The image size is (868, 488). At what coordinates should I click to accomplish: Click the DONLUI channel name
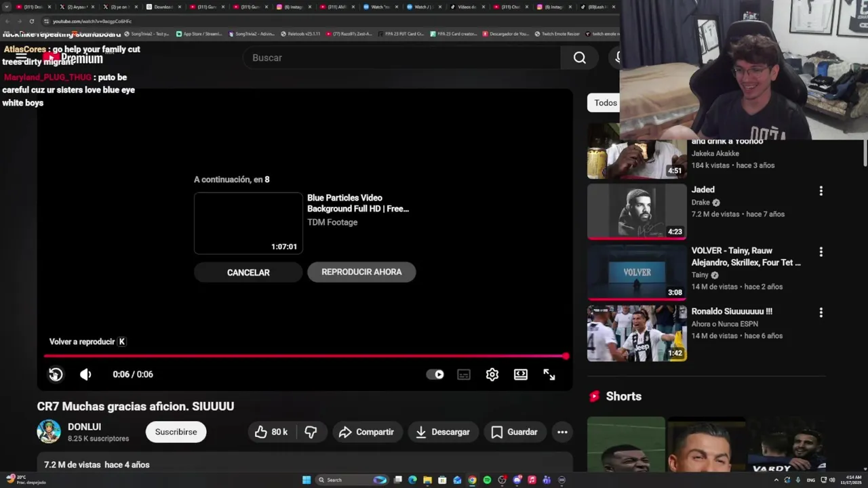84,427
